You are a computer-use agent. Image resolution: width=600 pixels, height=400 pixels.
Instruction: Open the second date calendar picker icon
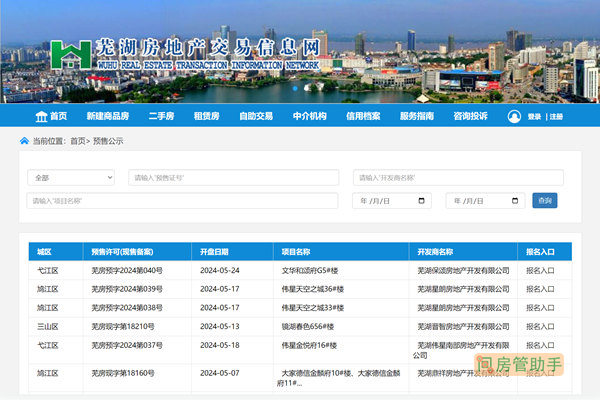[515, 201]
